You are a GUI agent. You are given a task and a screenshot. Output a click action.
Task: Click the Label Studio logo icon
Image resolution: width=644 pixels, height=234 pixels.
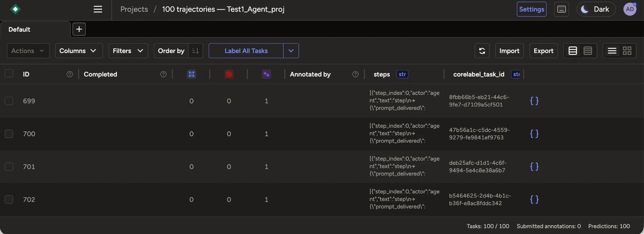(16, 9)
